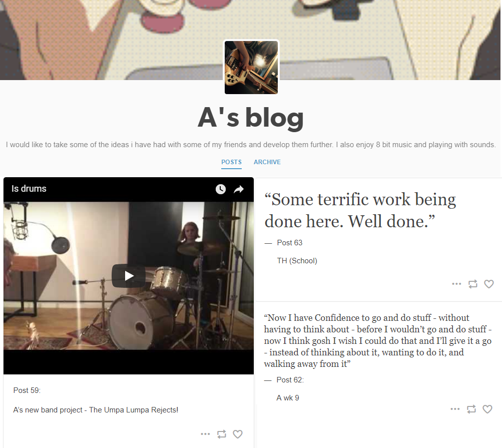The image size is (502, 448).
Task: Reblog the Post 62 confidence quote
Action: [x=471, y=409]
